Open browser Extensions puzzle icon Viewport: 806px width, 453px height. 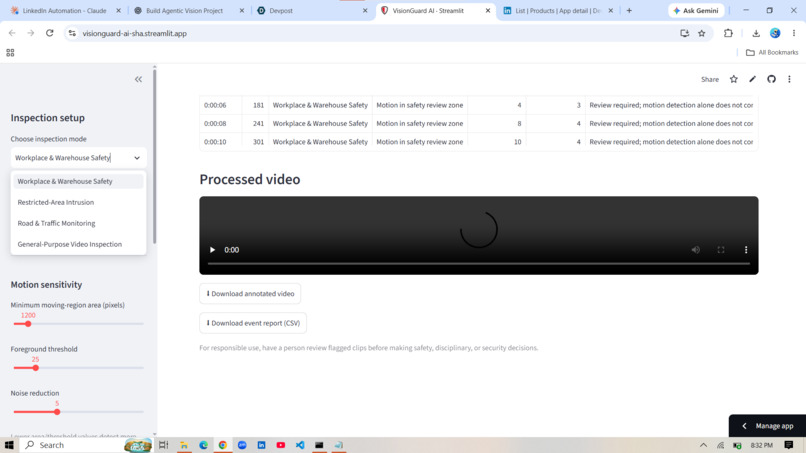point(728,33)
